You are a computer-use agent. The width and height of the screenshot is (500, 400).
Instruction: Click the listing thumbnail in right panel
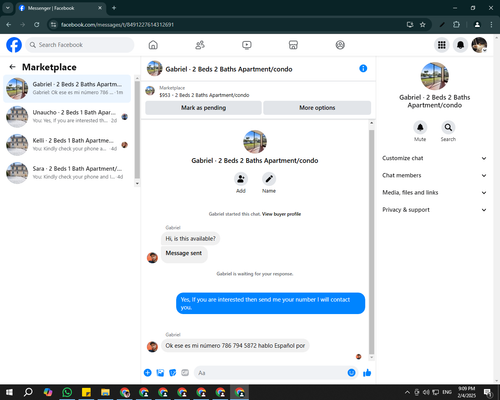(x=434, y=76)
